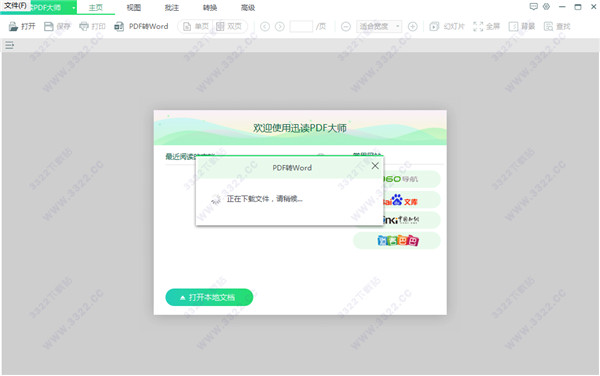Viewport: 600px width, 376px height.
Task: Expand the PDF大师 title dropdown arrow
Action: [x=73, y=8]
